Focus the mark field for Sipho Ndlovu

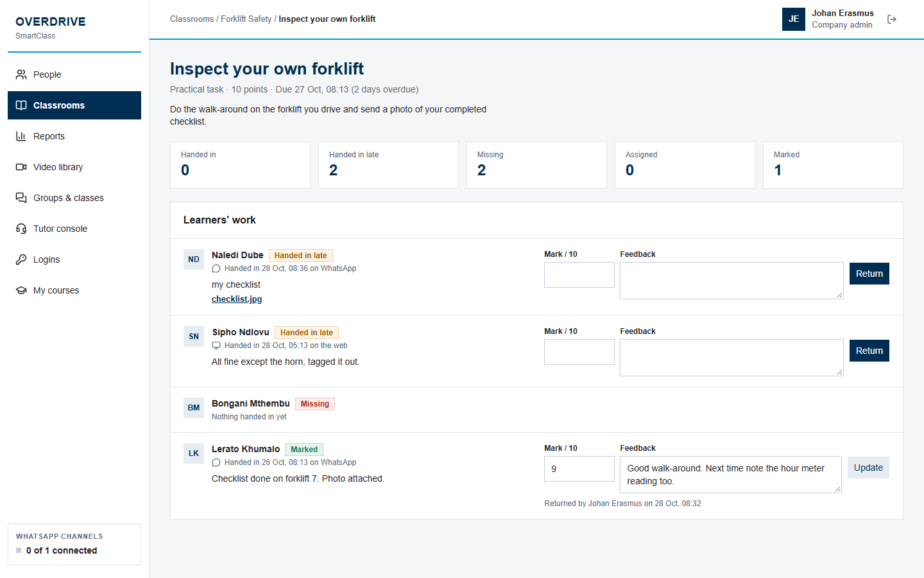(x=579, y=352)
